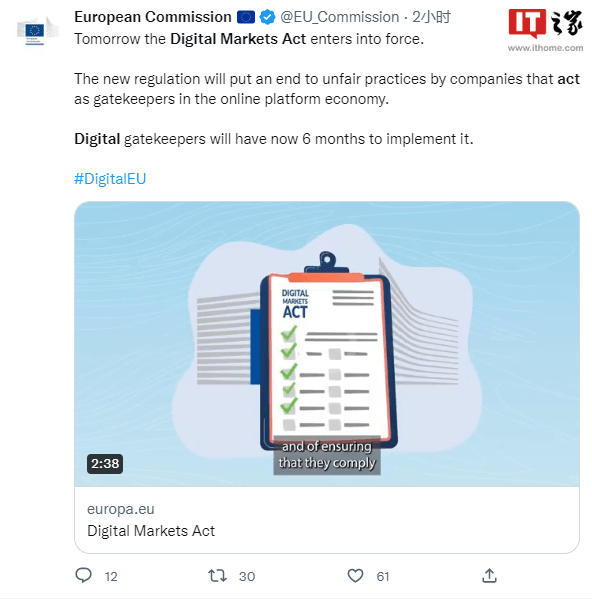
Task: Click the IThome logo watermark
Action: tap(546, 23)
